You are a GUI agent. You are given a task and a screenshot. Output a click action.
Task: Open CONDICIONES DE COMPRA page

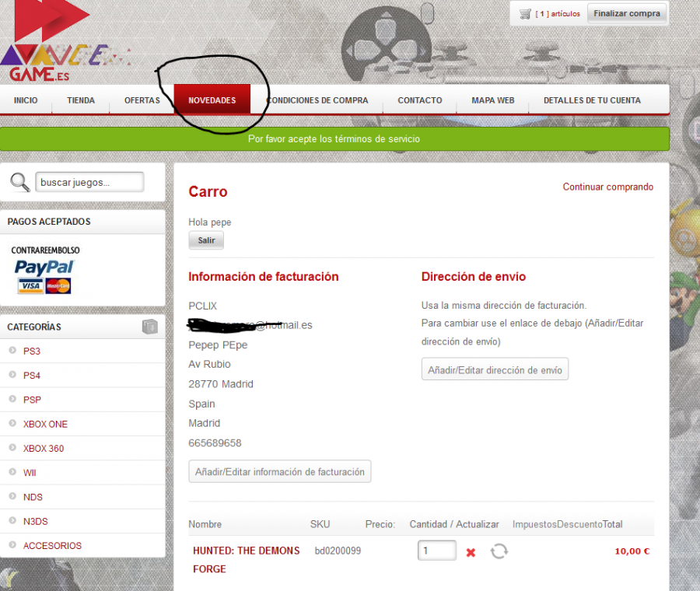(317, 100)
